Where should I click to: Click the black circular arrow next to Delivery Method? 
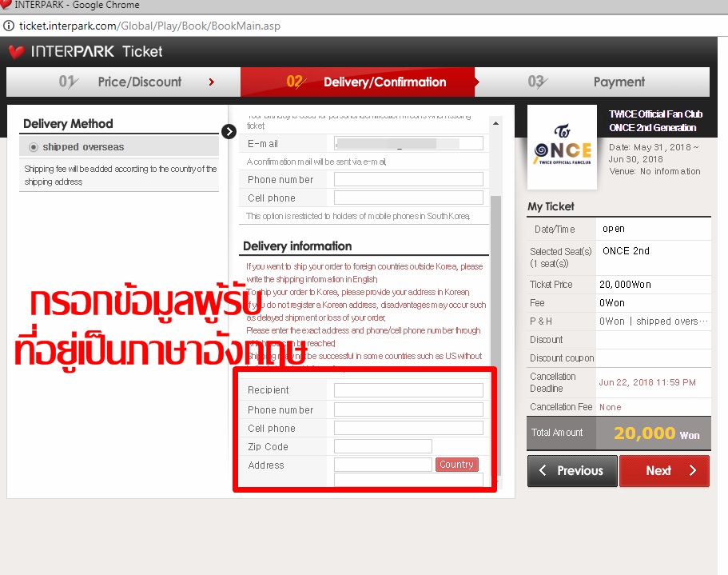[229, 131]
